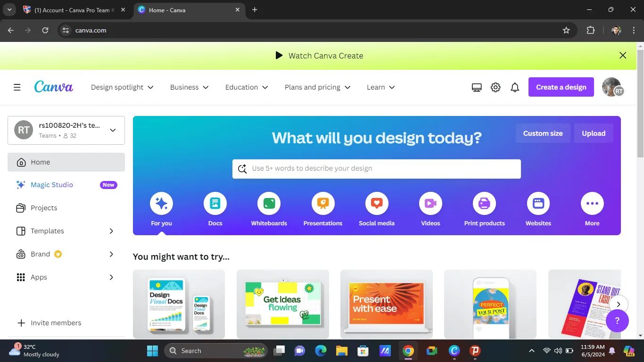644x362 pixels.
Task: Open the More categories icon
Action: coord(592,204)
